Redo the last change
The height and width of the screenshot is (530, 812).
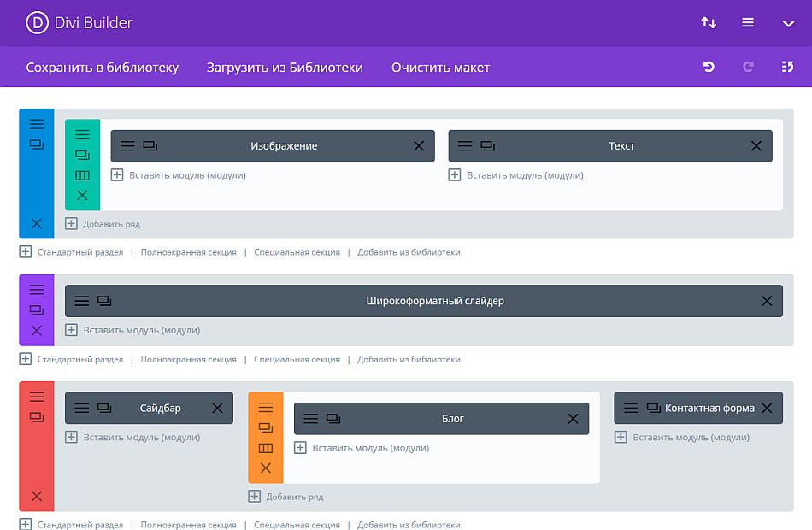(748, 67)
